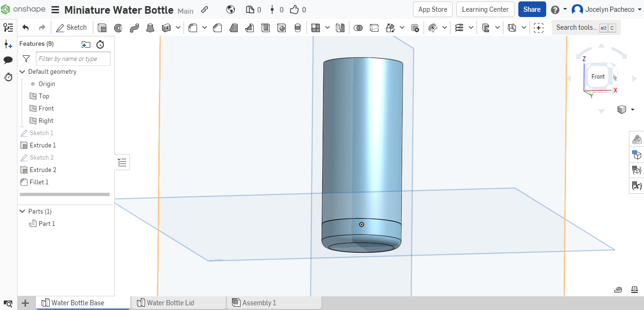This screenshot has width=644, height=310.
Task: Collapse the Parts list
Action: [22, 211]
